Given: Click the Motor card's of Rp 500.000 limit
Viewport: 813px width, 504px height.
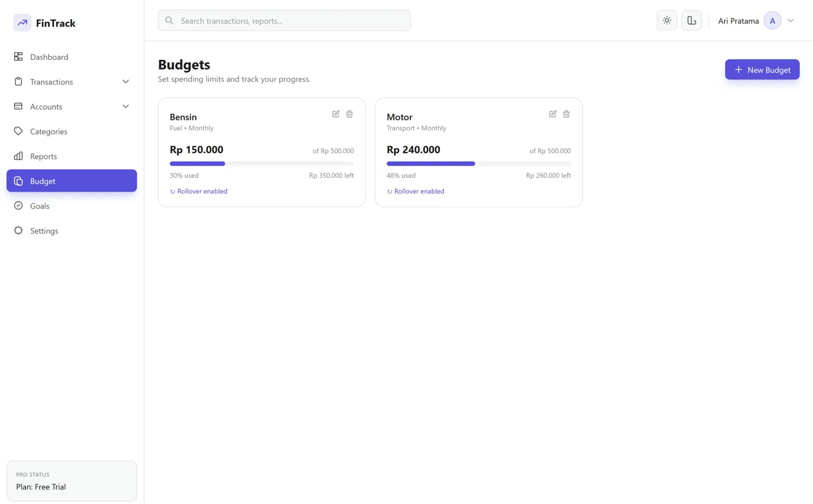Looking at the screenshot, I should 550,151.
